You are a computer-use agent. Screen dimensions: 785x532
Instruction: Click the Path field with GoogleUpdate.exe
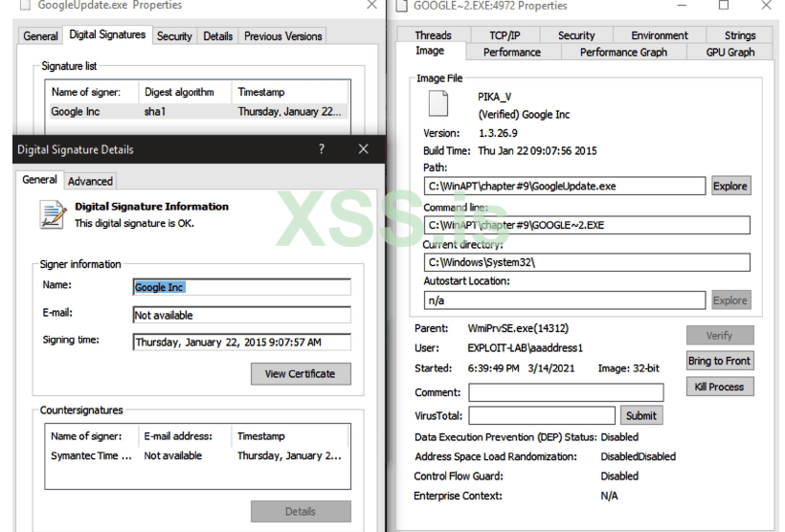coord(565,186)
